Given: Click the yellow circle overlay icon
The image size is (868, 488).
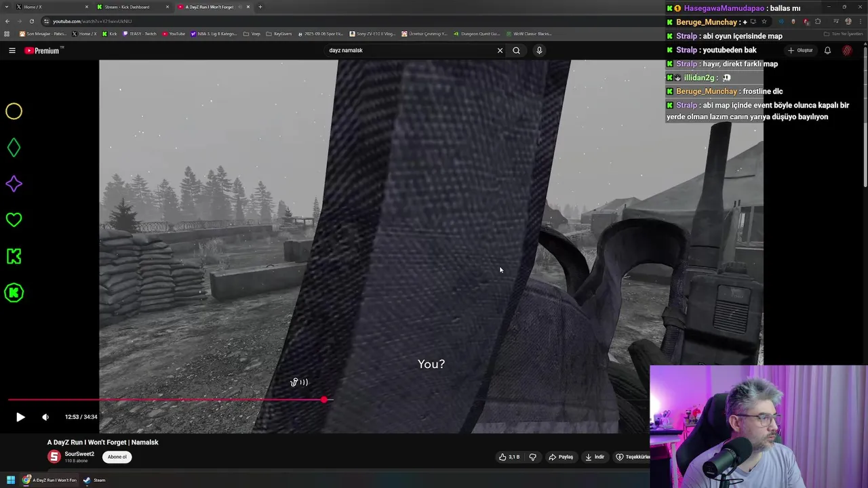Looking at the screenshot, I should click(x=14, y=111).
